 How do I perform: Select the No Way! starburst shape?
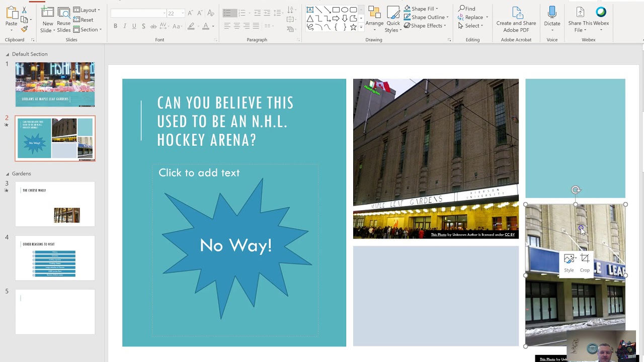click(x=236, y=248)
